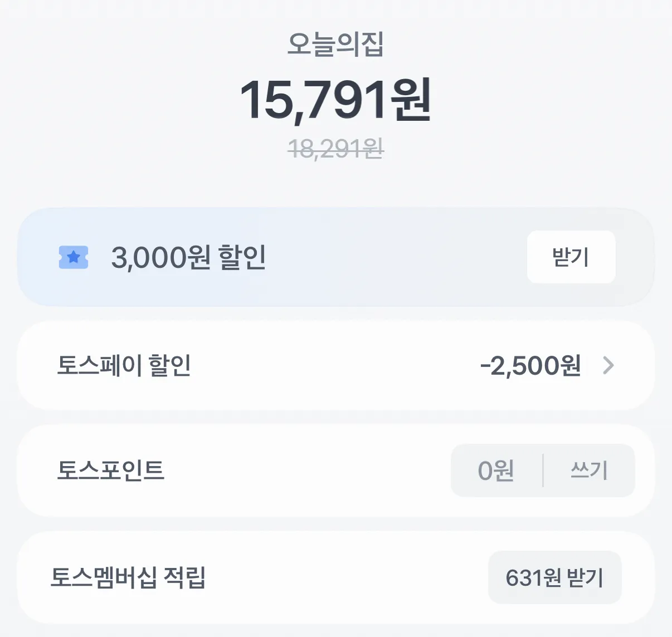Click the blue star coupon ticket icon
This screenshot has height=637, width=672.
click(74, 257)
